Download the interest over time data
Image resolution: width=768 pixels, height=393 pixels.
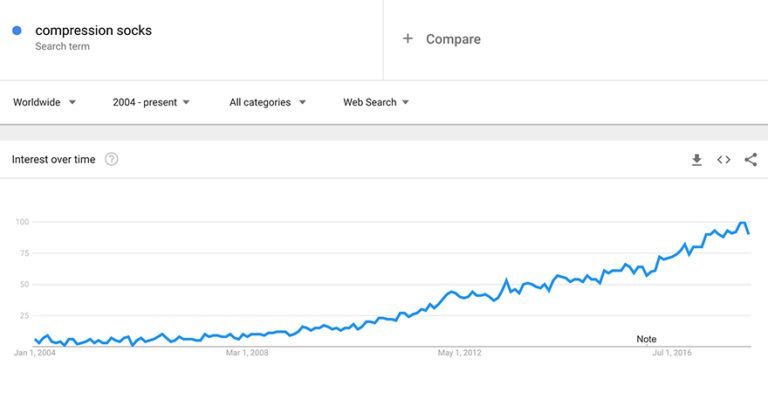696,160
